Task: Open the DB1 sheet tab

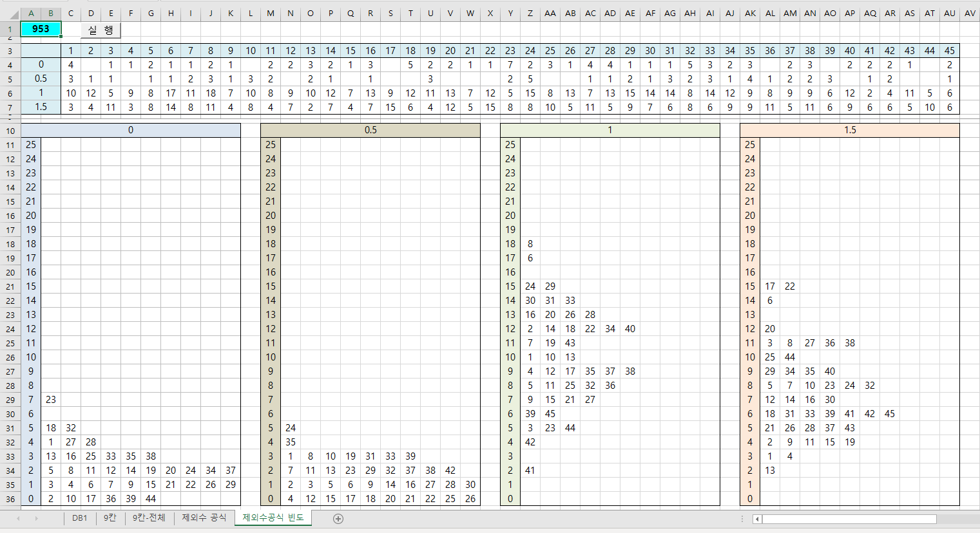Action: [79, 518]
